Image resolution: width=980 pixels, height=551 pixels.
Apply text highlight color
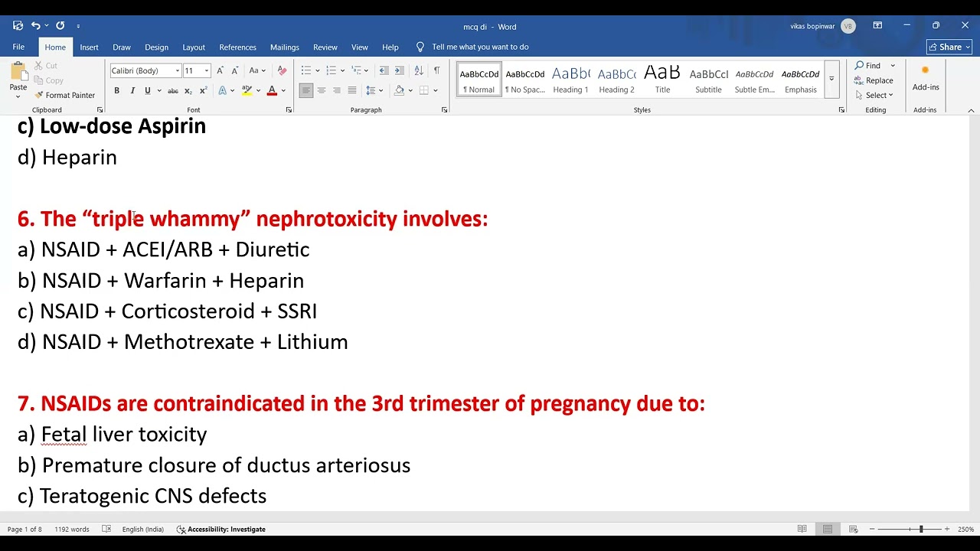[247, 90]
